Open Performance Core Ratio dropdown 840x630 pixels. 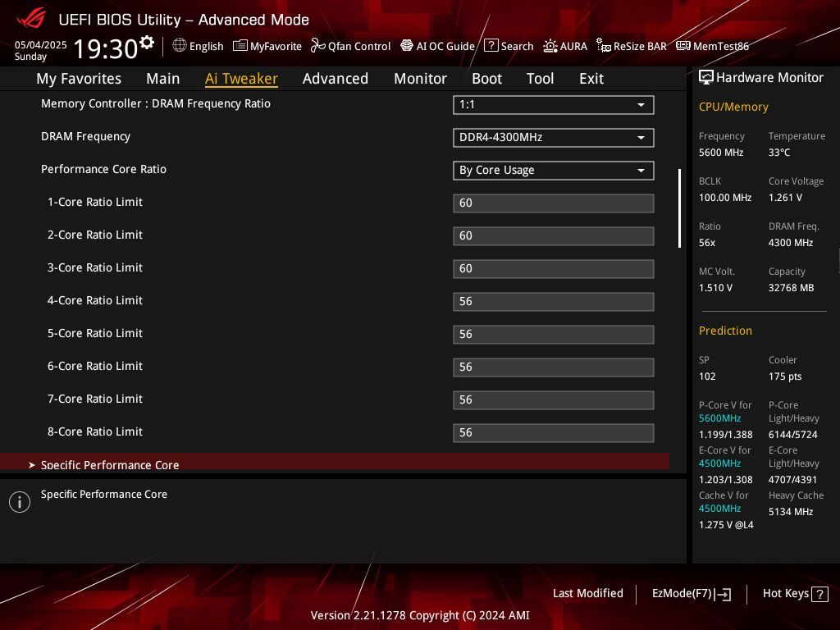554,171
